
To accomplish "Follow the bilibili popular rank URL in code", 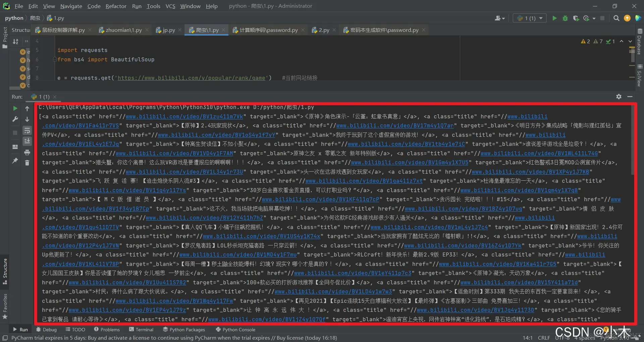I will pos(191,78).
